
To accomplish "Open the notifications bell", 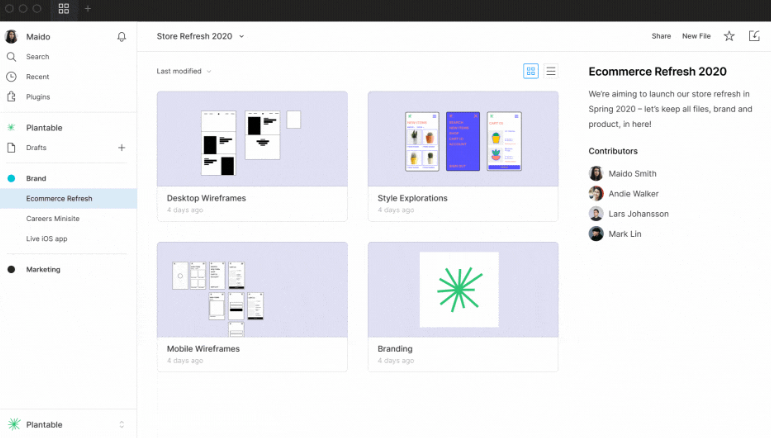I will [121, 37].
